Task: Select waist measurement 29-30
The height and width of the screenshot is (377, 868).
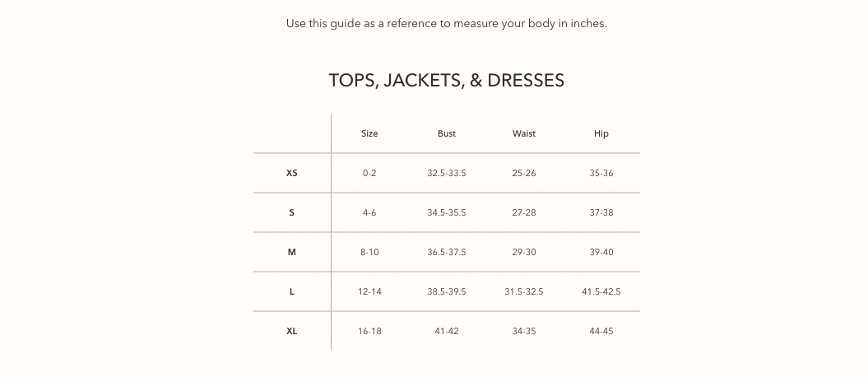Action: point(524,252)
